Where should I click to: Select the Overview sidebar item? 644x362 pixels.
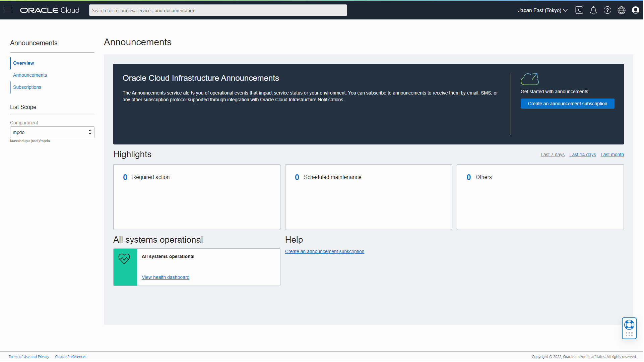coord(23,63)
